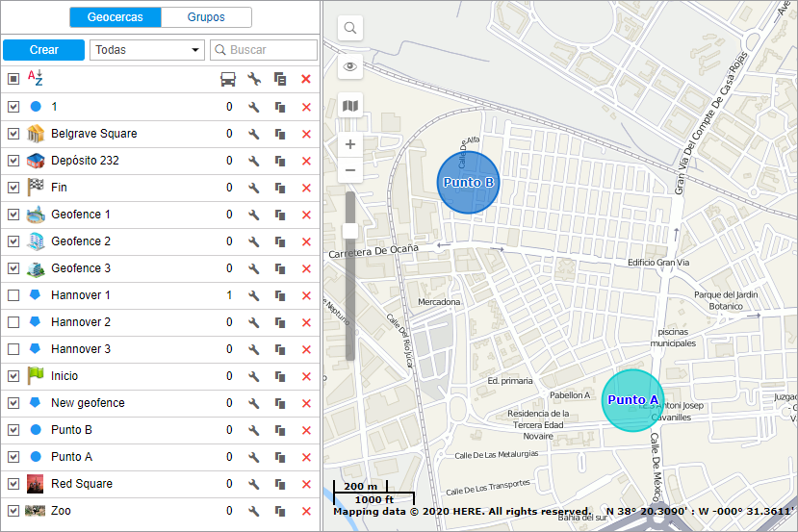Expand the Todas filter dropdown
Image resolution: width=798 pixels, height=532 pixels.
(146, 50)
